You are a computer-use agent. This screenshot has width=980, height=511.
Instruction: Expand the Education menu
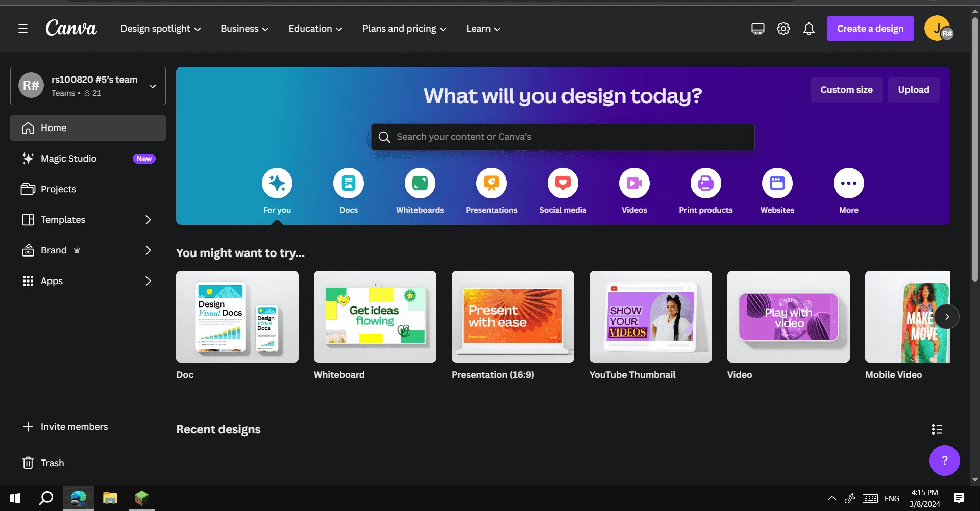(x=315, y=29)
